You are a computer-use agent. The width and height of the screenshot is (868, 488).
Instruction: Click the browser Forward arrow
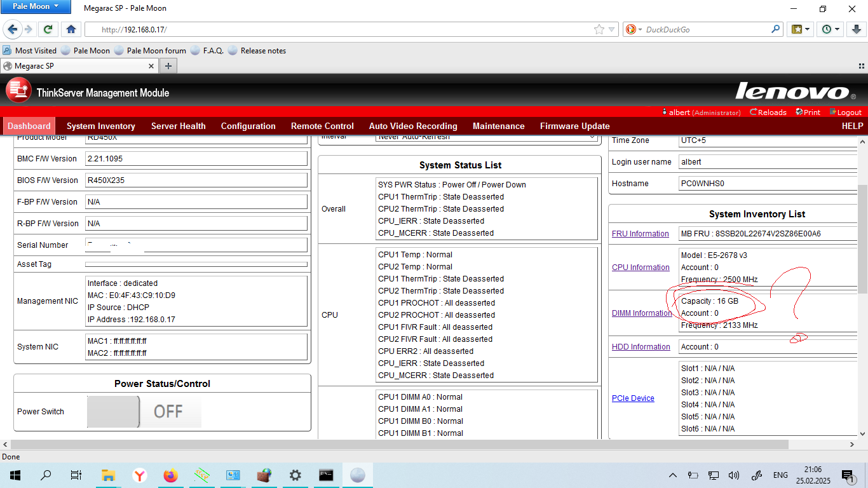pos(28,29)
